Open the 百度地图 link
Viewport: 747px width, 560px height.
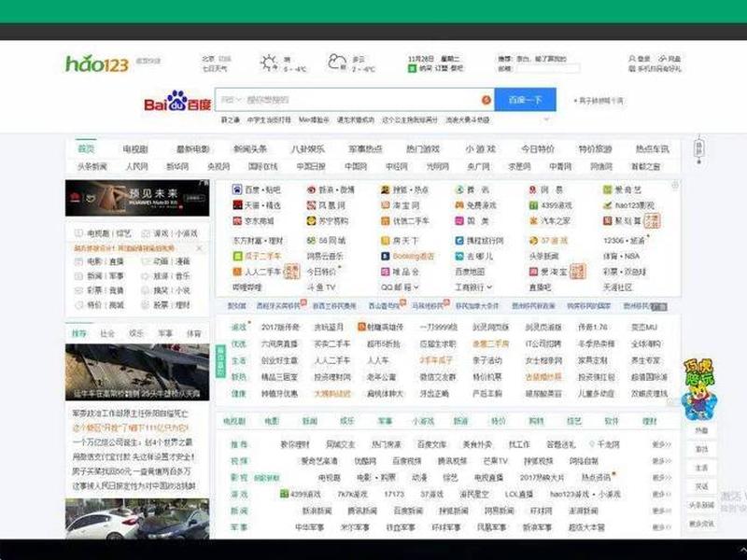[470, 272]
